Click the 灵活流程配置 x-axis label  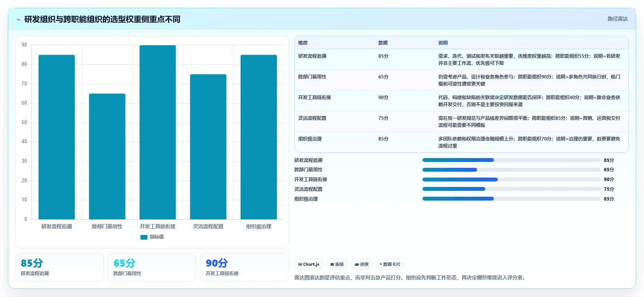pos(208,226)
